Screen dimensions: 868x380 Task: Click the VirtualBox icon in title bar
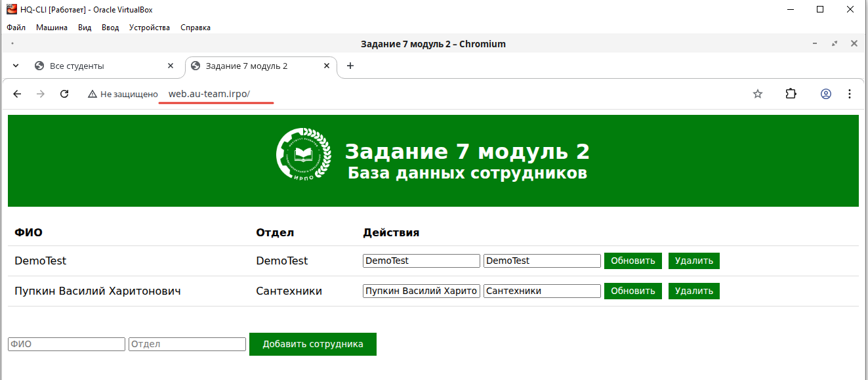tap(11, 9)
